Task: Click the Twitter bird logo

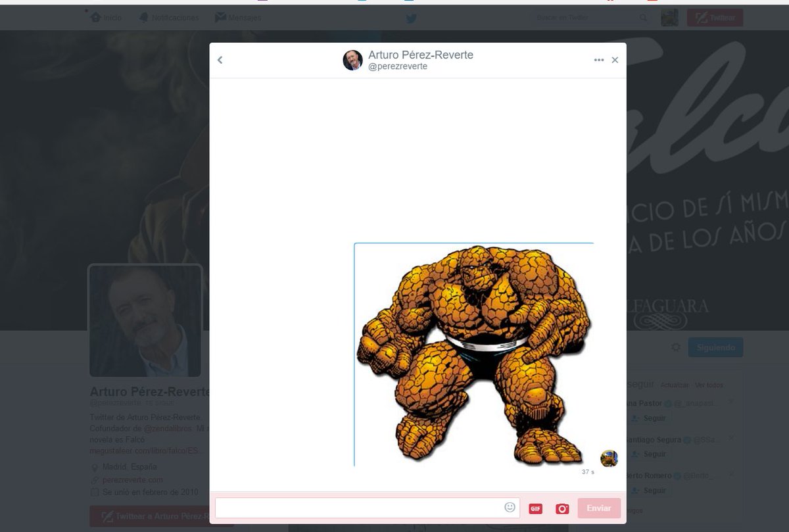Action: click(x=411, y=18)
